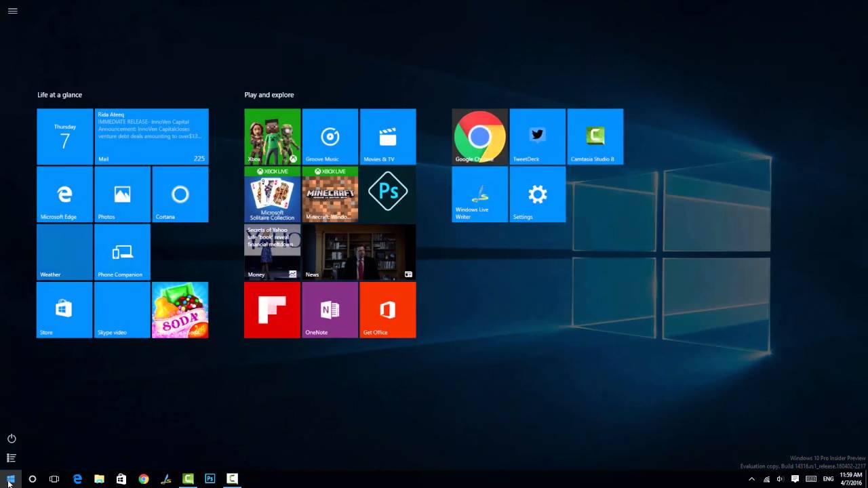Click the Get Office tile
The height and width of the screenshot is (488, 868).
coord(388,310)
